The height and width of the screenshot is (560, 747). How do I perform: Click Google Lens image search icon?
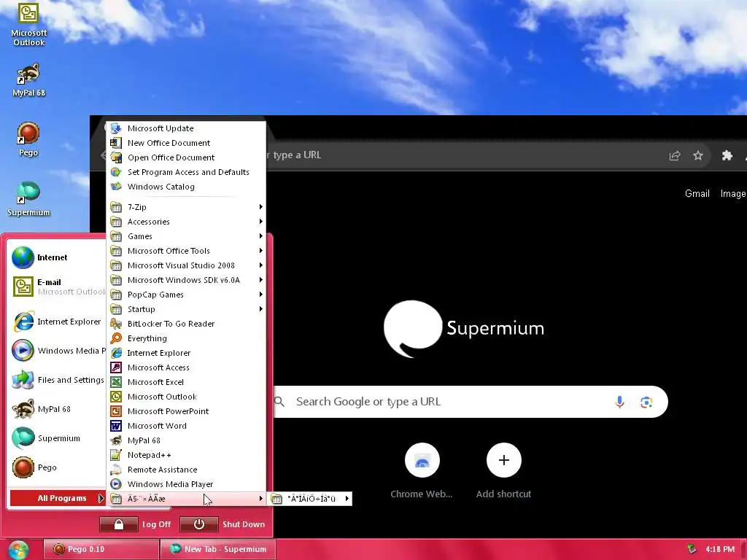click(x=646, y=402)
